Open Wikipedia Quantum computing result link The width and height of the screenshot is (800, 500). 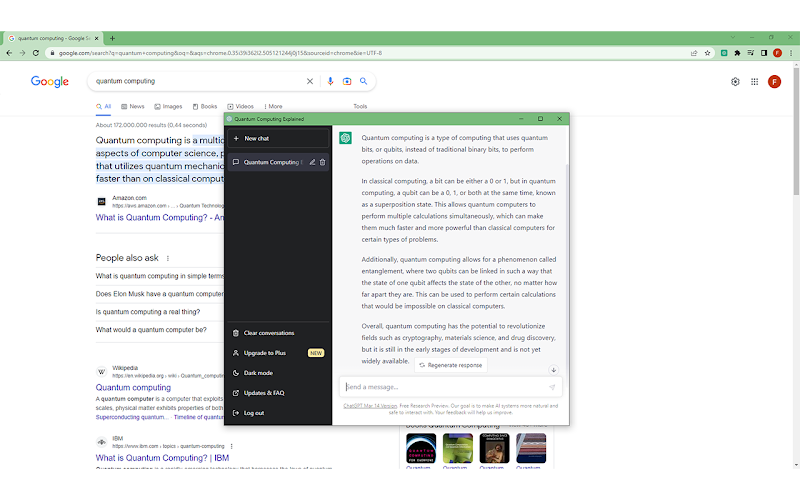[x=133, y=388]
